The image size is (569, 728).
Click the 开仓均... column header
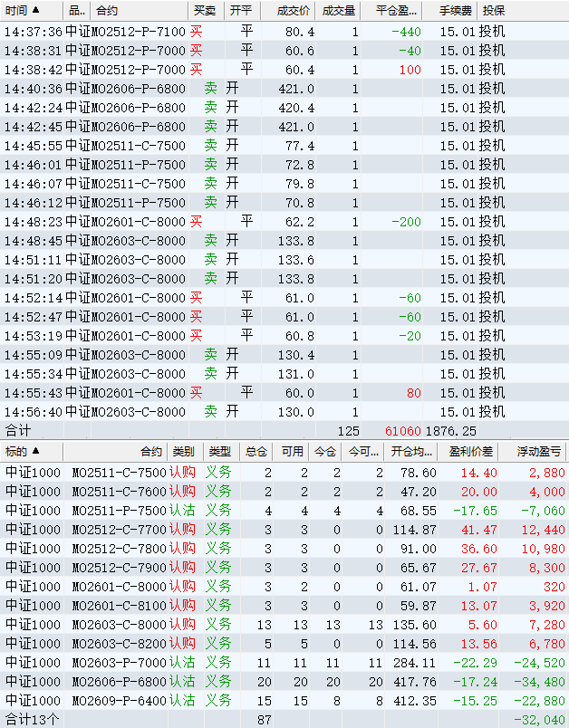pos(413,451)
